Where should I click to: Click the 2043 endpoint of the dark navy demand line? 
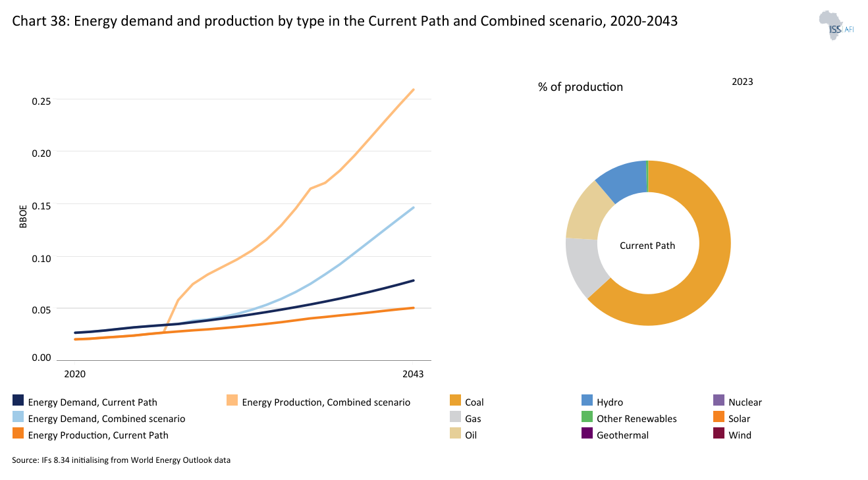coord(413,280)
